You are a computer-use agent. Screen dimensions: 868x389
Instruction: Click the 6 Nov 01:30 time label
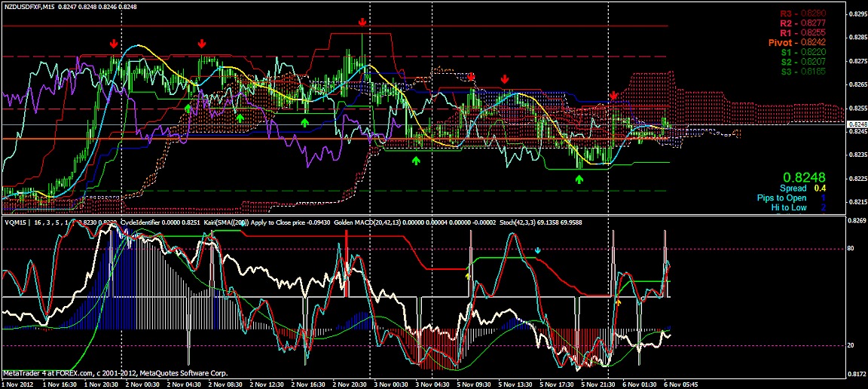pos(641,384)
